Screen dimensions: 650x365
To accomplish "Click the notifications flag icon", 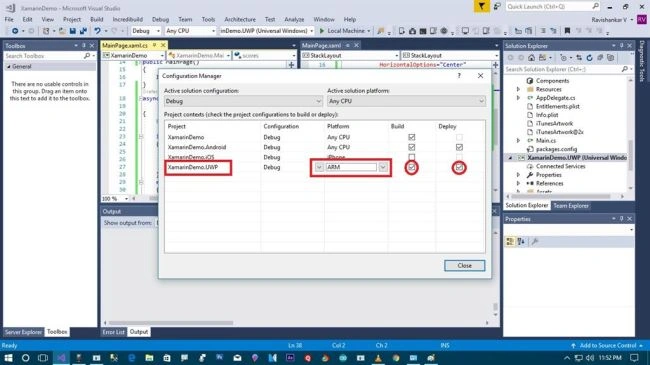I will (x=481, y=6).
